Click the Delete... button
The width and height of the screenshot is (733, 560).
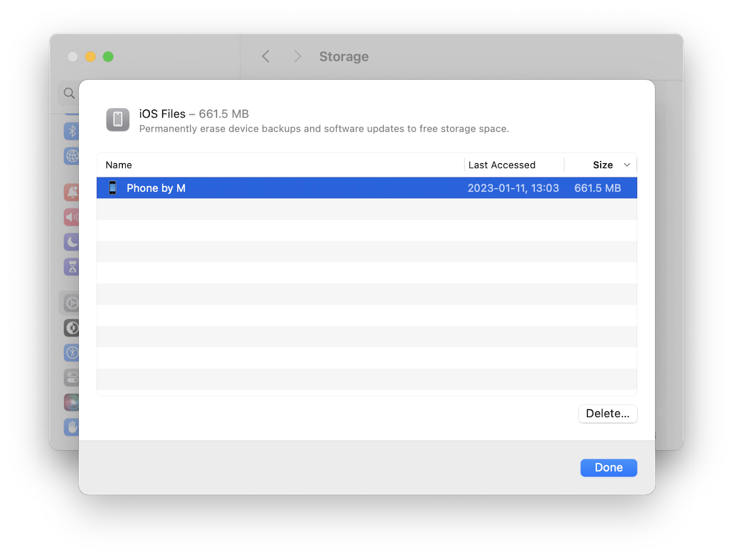point(607,413)
